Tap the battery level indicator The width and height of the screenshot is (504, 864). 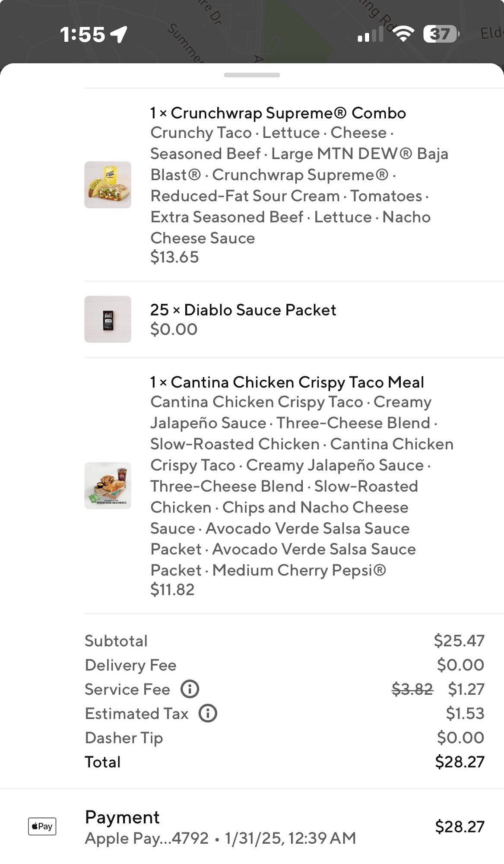click(441, 34)
